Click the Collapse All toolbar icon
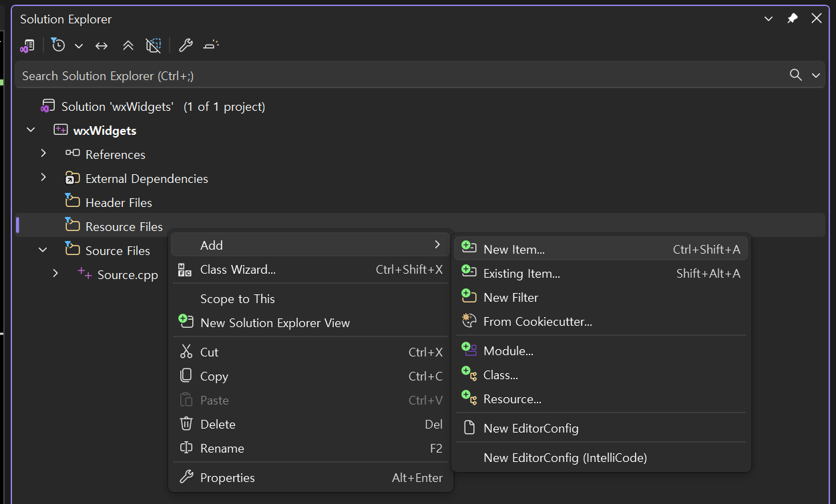The width and height of the screenshot is (836, 504). 128,45
